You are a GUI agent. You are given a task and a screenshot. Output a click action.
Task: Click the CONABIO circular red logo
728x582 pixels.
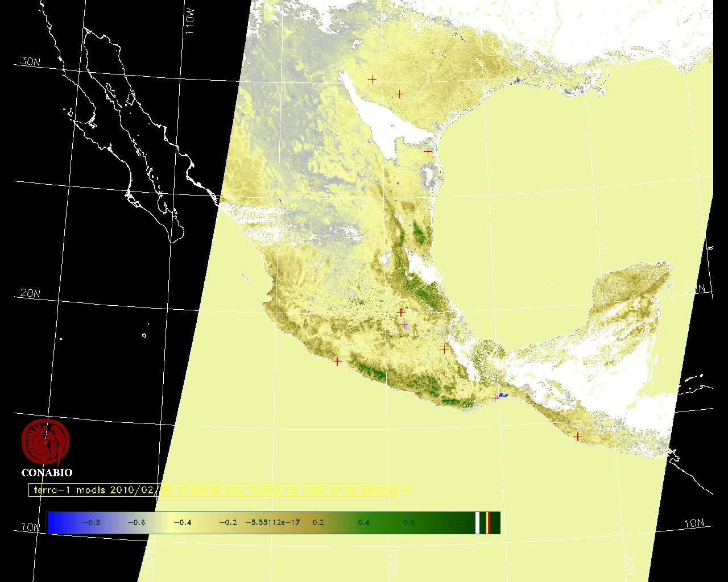[45, 442]
